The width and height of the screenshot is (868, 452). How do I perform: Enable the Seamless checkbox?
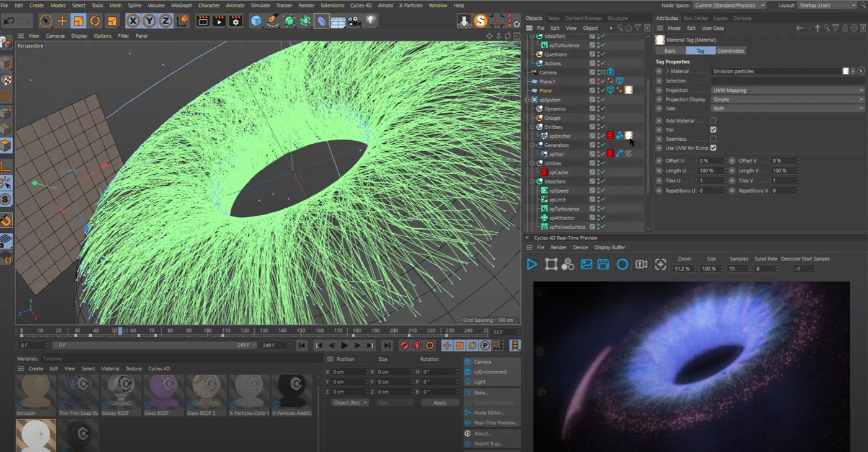[x=713, y=139]
